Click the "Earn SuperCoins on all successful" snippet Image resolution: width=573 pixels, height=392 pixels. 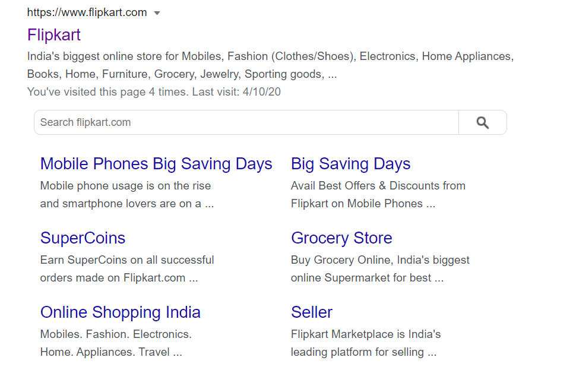(x=127, y=260)
